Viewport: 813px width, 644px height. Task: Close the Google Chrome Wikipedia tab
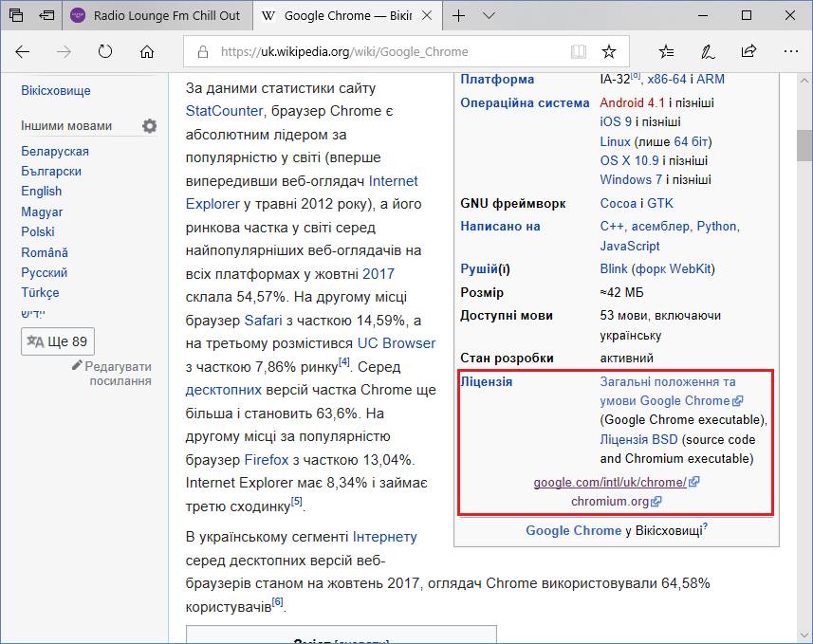427,15
